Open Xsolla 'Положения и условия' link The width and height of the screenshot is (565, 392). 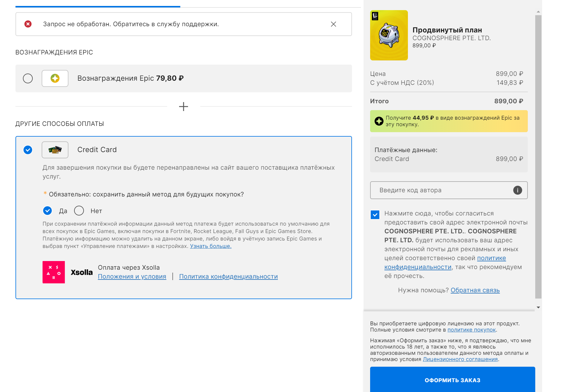132,277
